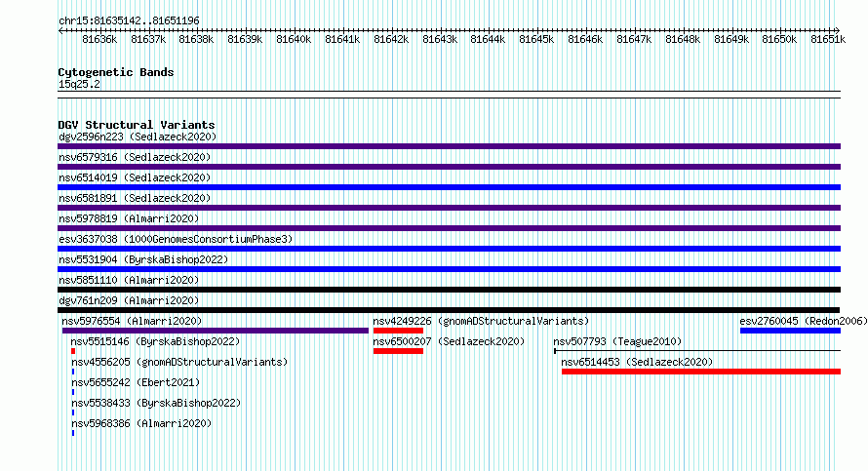Open the nsv6579316 (Sedlazeck2020) label
The width and height of the screenshot is (868, 471).
(x=135, y=157)
